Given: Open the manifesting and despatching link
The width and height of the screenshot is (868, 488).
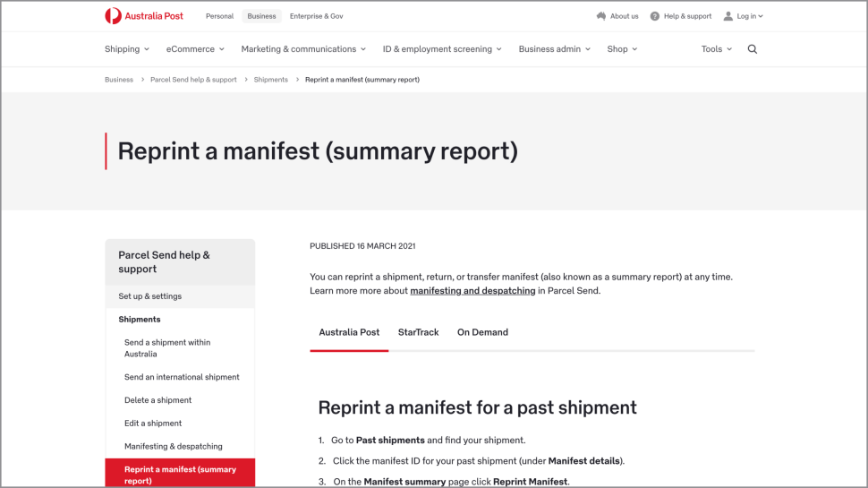Looking at the screenshot, I should click(472, 291).
